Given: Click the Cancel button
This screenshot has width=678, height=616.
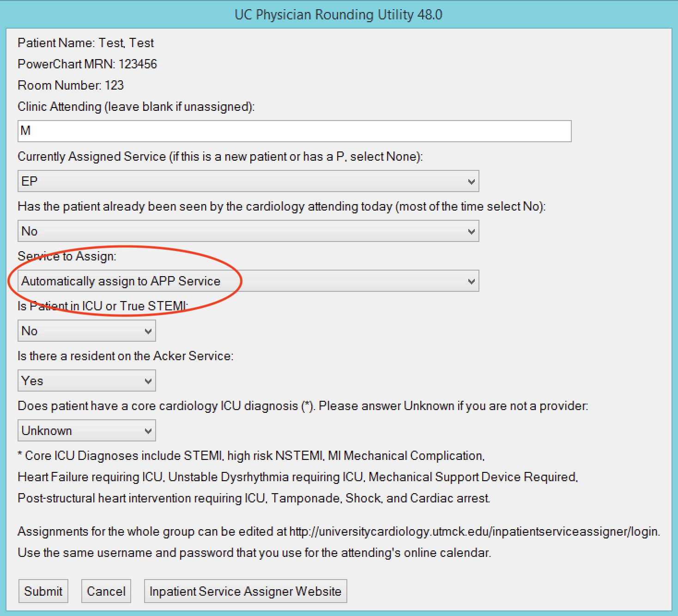Looking at the screenshot, I should click(106, 591).
